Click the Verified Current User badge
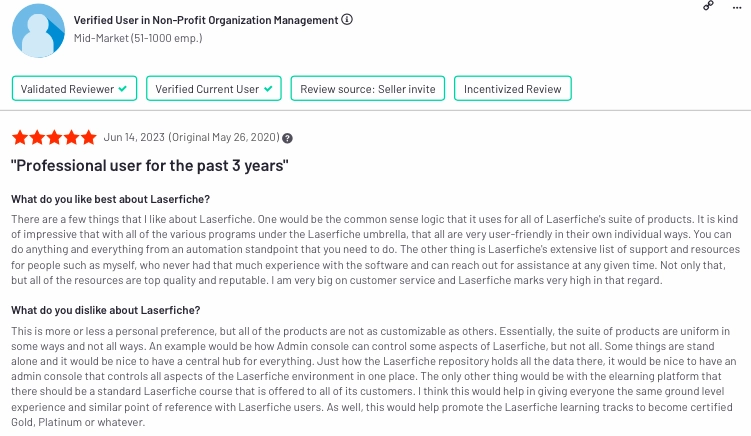Image resolution: width=751 pixels, height=436 pixels. 214,89
